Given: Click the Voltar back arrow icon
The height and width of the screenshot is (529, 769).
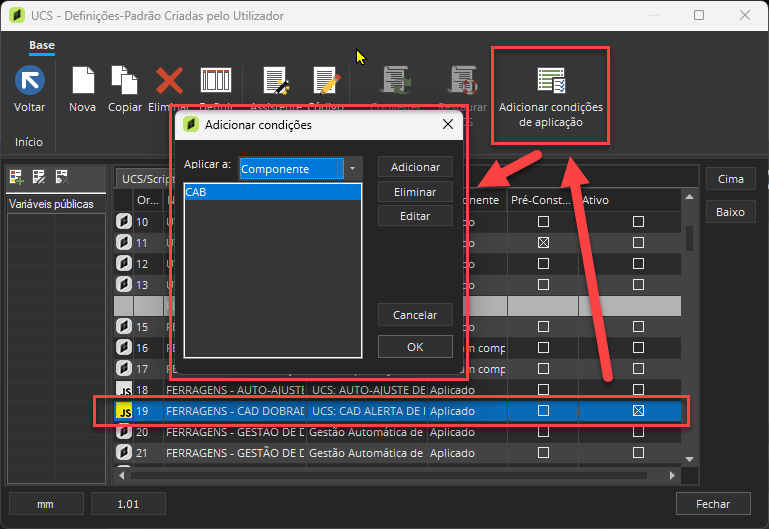Looking at the screenshot, I should (x=30, y=81).
